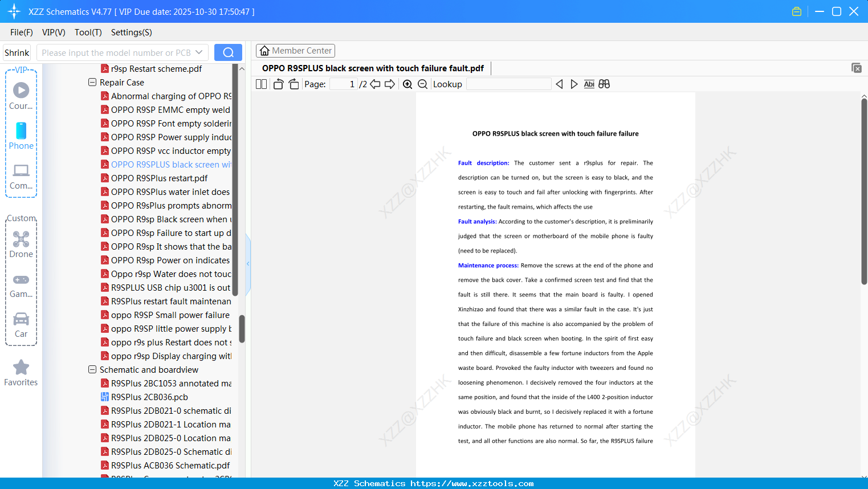868x489 pixels.
Task: Open Favorites from the sidebar
Action: pos(21,373)
